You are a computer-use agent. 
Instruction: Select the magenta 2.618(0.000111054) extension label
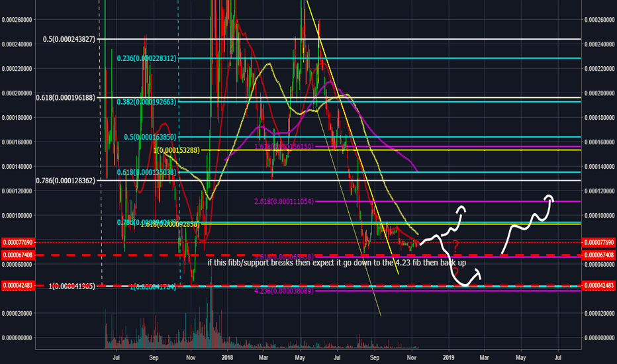click(284, 201)
